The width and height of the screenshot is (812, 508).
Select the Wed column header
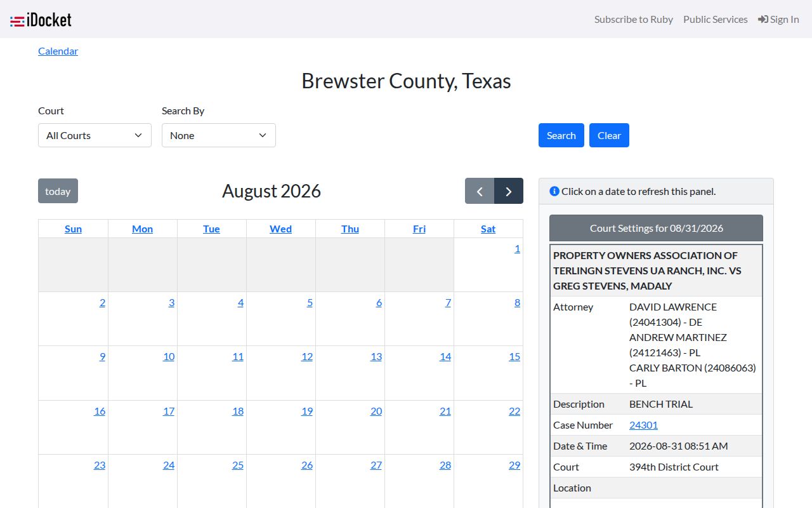click(x=280, y=229)
